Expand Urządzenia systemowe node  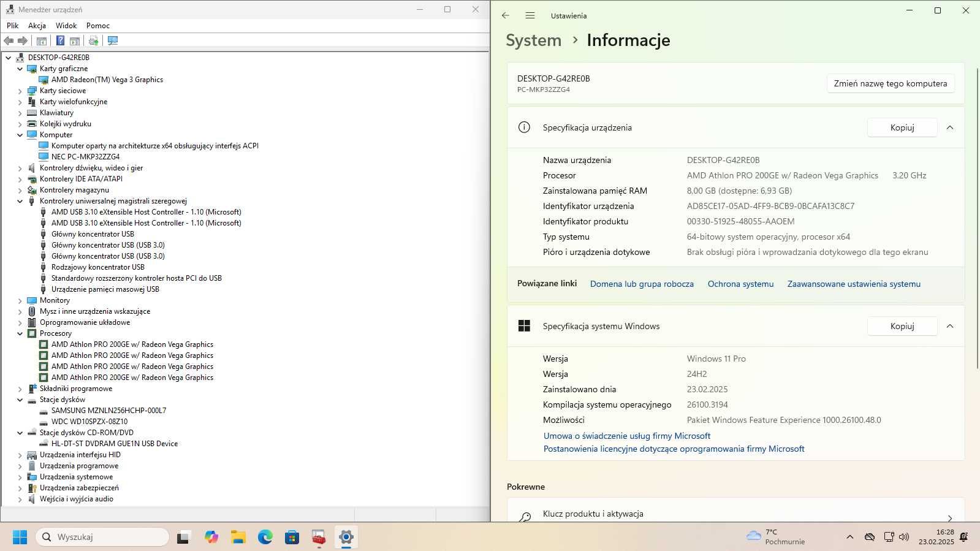tap(20, 477)
